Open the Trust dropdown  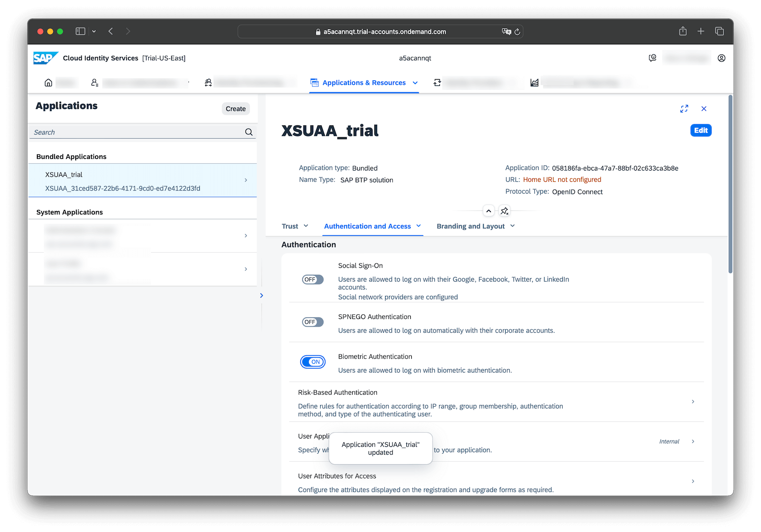point(294,226)
